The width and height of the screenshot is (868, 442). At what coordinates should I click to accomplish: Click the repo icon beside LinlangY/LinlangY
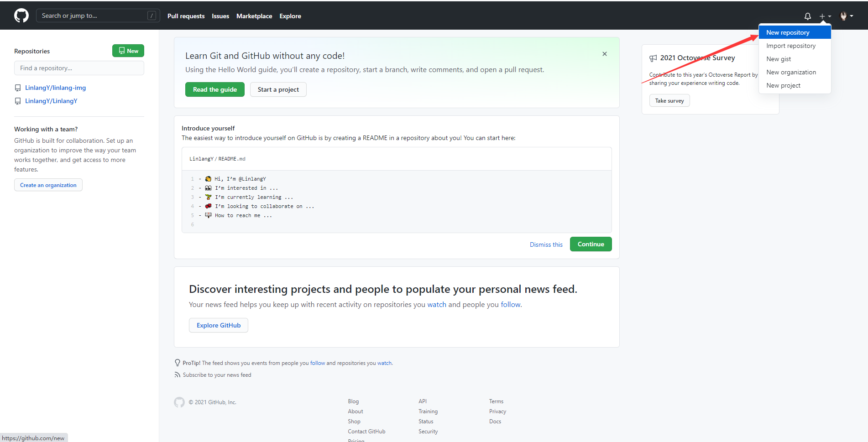coord(18,101)
